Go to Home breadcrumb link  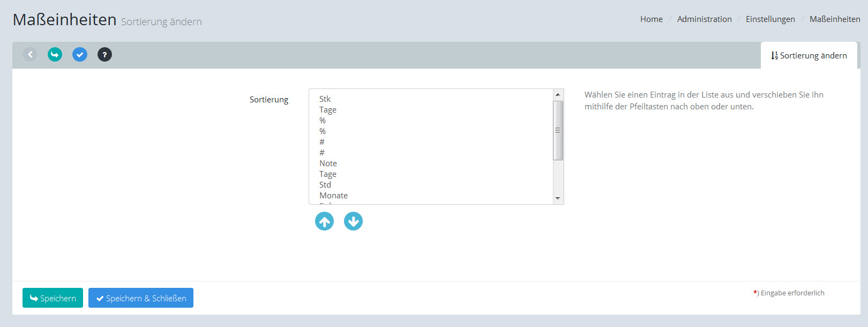pos(651,19)
